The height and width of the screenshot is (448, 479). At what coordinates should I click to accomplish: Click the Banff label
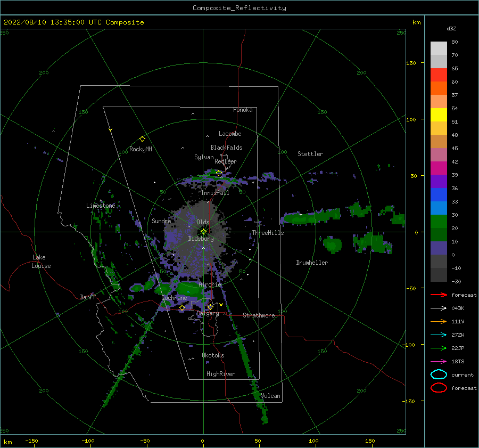[88, 297]
